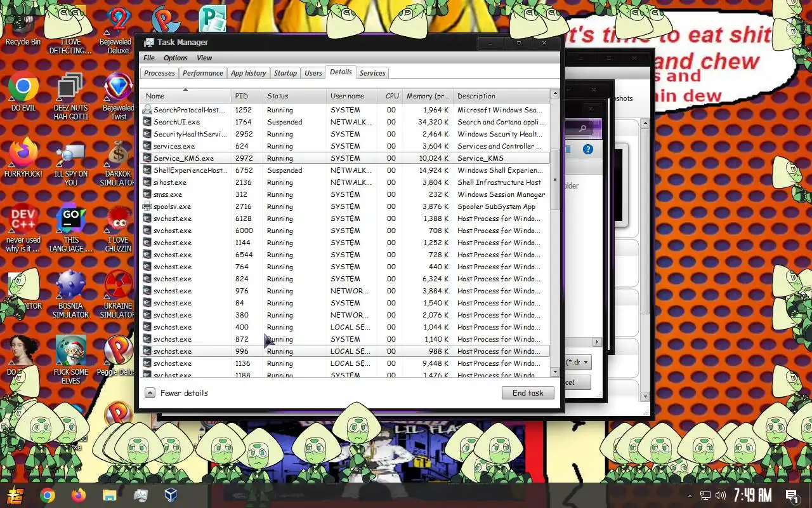812x508 pixels.
Task: Select the smss.exe process row
Action: pos(345,194)
